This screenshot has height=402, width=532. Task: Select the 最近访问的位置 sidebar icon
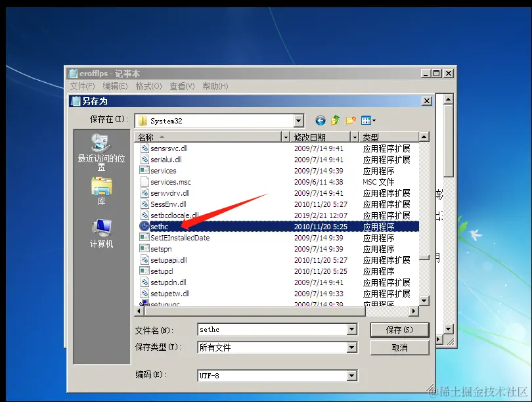[100, 146]
